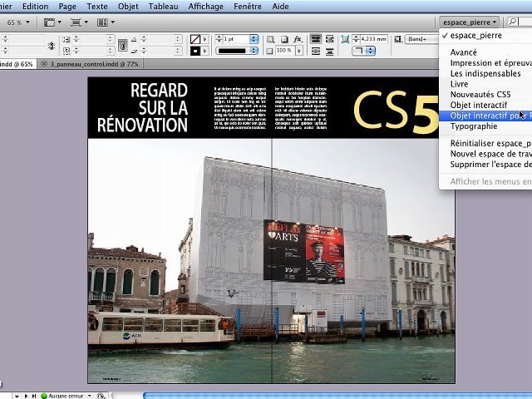This screenshot has height=399, width=532.
Task: Open the fx effects icon
Action: coord(298,39)
